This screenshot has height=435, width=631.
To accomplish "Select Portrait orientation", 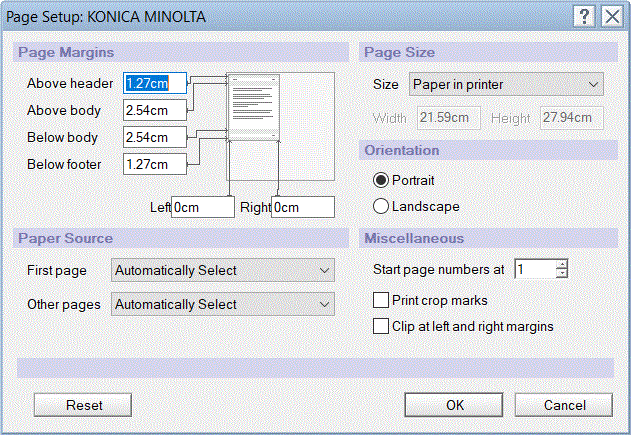I will point(380,180).
